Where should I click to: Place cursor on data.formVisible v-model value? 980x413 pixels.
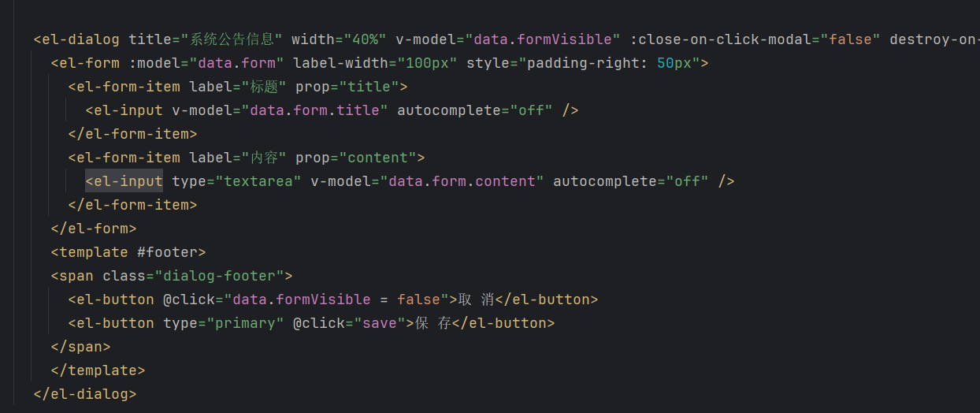click(542, 39)
